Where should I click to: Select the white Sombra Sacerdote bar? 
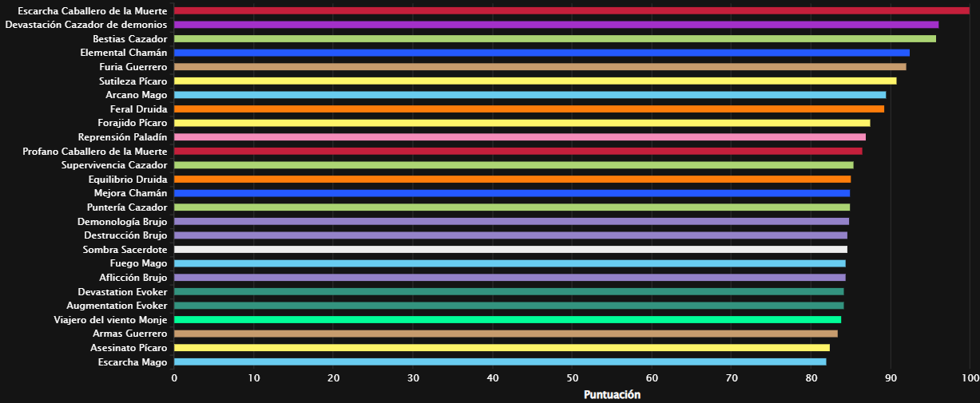[x=510, y=250]
